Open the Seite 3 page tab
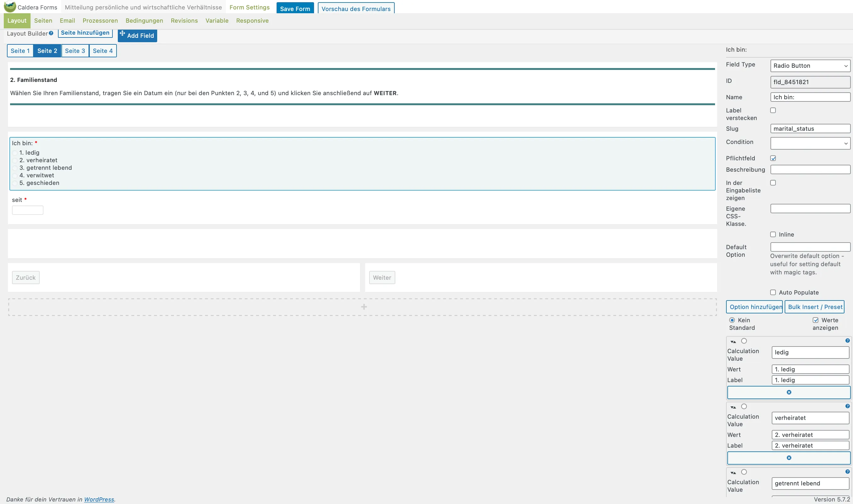Viewport: 853px width, 504px height. pos(75,51)
